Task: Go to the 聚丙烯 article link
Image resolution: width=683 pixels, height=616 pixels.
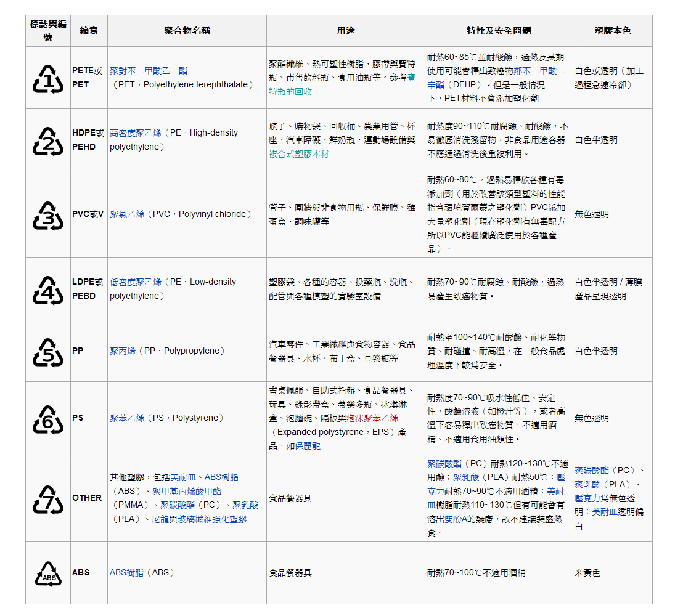Action: point(123,351)
